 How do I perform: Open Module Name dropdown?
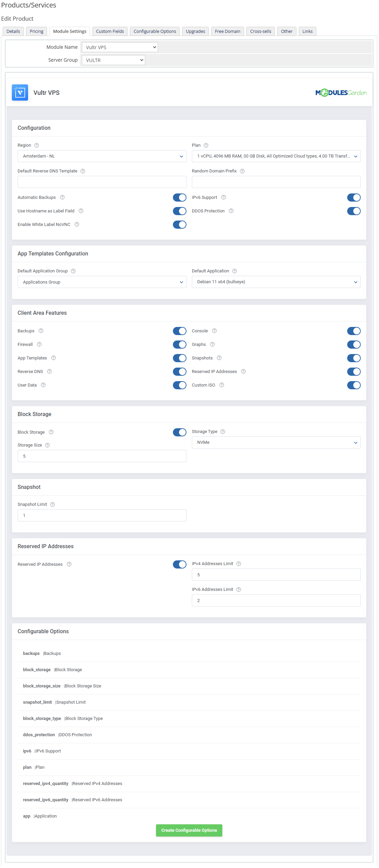(120, 47)
